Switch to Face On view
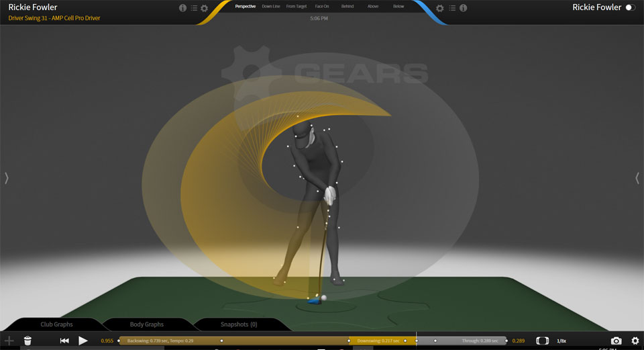The height and width of the screenshot is (350, 644). pos(322,6)
